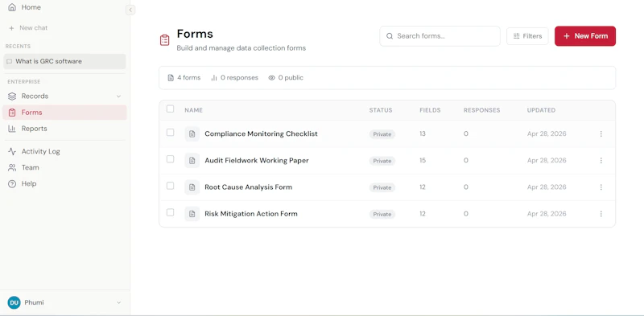Check the Compliance Monitoring Checklist row checkbox
Viewport: 644px width, 316px height.
pos(170,133)
